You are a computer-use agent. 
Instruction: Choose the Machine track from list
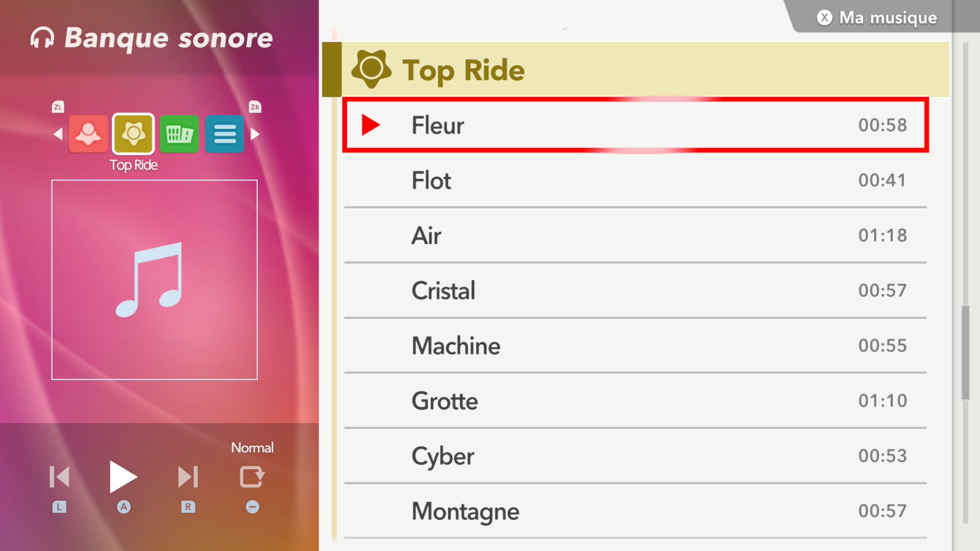[635, 345]
